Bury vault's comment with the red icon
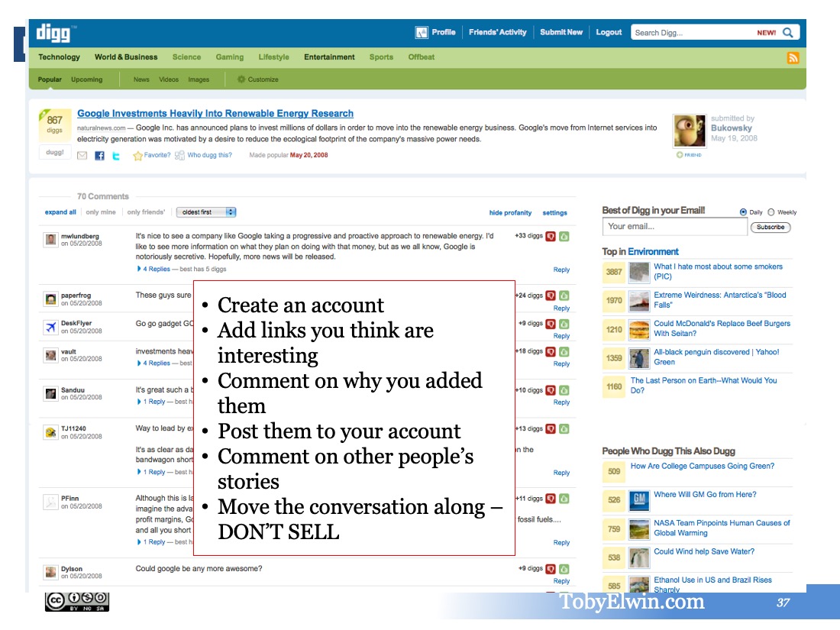The image size is (840, 630). point(550,351)
